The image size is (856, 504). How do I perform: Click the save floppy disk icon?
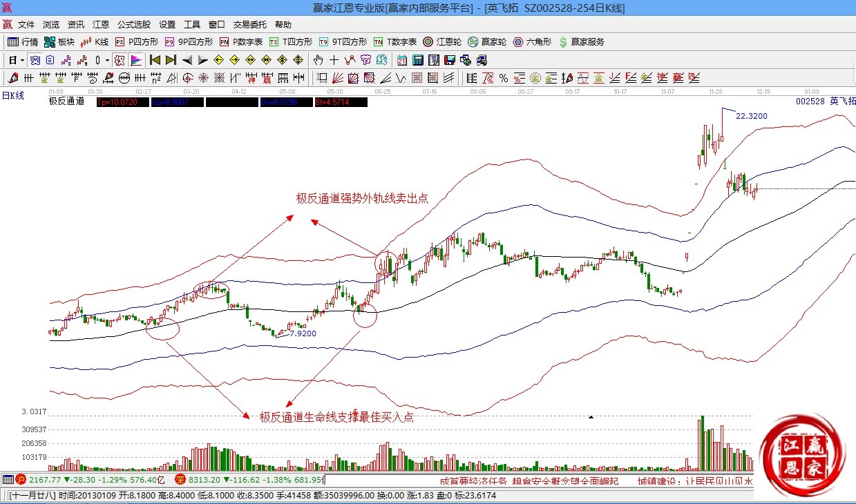tap(449, 60)
